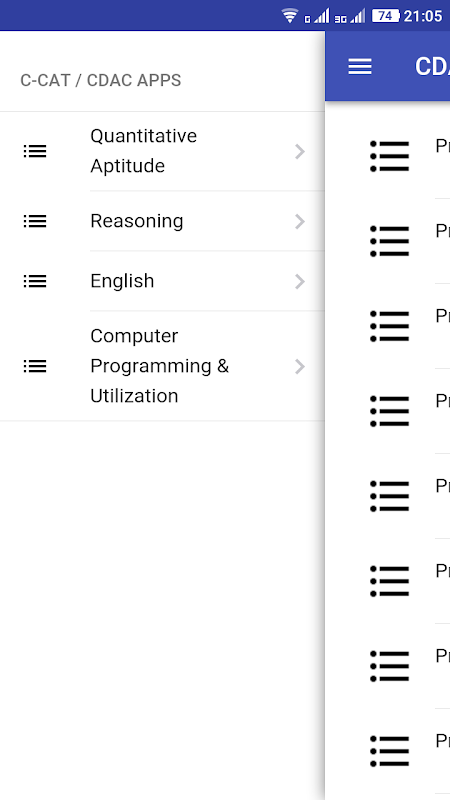Select the English menu entry
This screenshot has width=450, height=800.
point(162,281)
